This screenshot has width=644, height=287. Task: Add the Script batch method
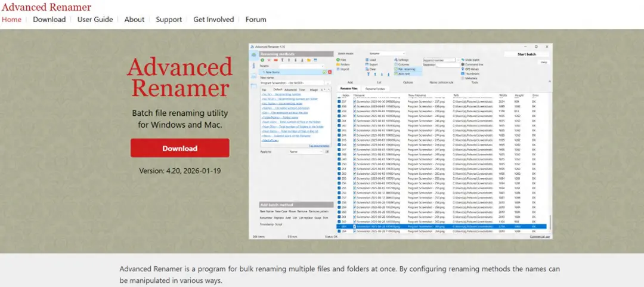[x=279, y=224]
